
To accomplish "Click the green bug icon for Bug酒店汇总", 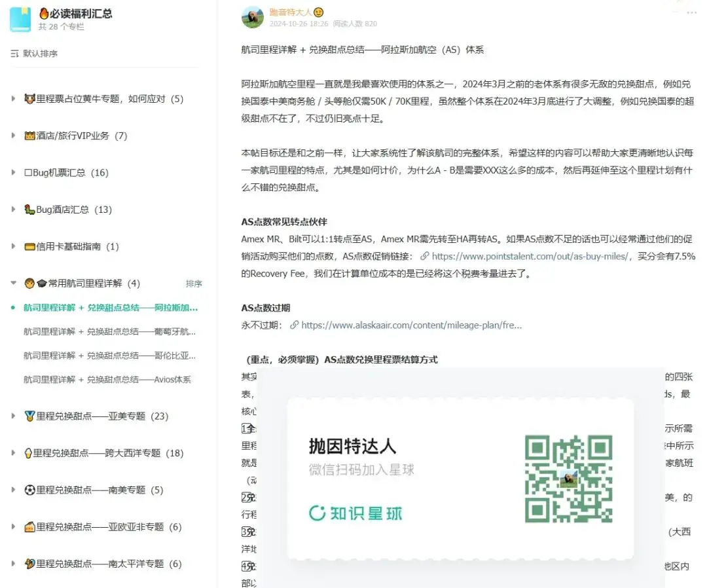I will point(30,210).
